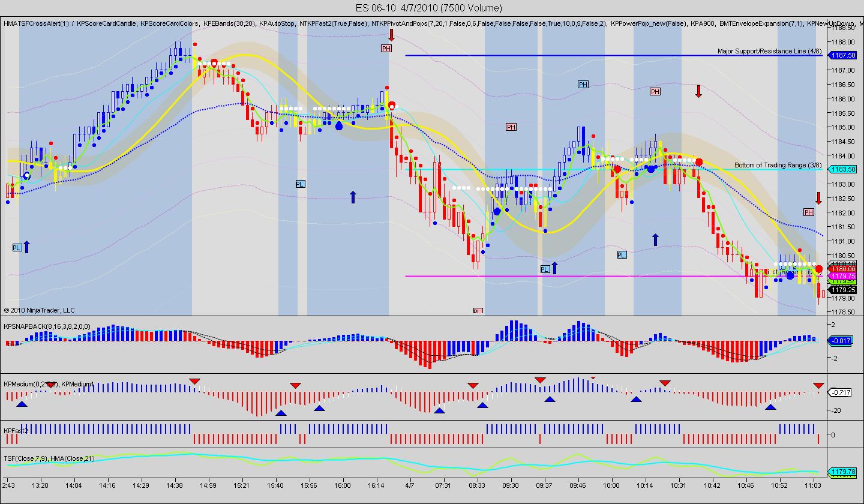Select the 09:30 time axis label
Screen dimensions: 864x504
click(511, 484)
